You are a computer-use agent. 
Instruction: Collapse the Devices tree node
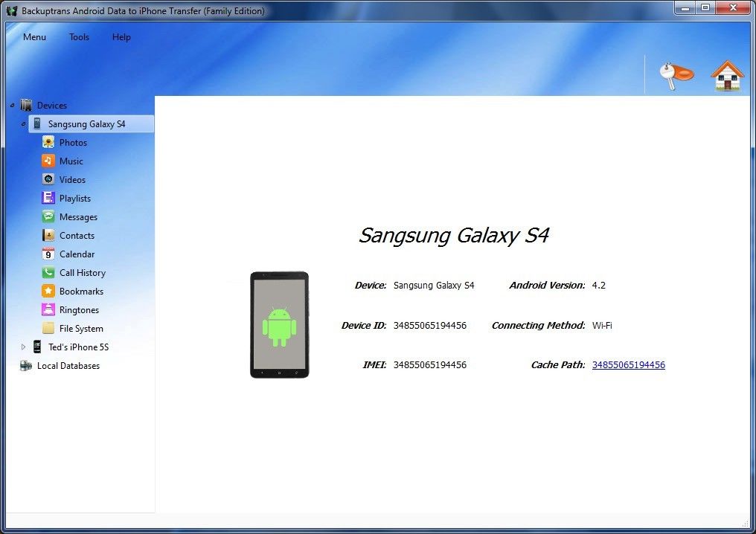[12, 105]
